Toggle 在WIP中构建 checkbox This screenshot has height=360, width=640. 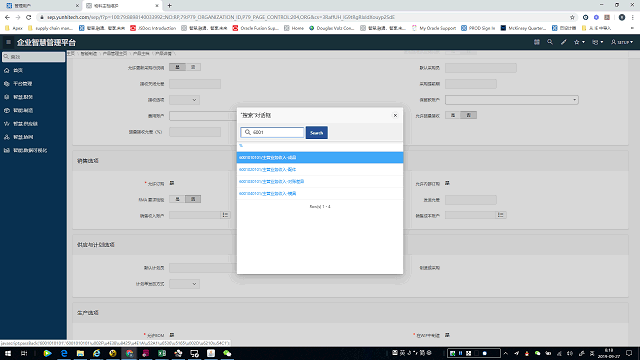pos(447,335)
